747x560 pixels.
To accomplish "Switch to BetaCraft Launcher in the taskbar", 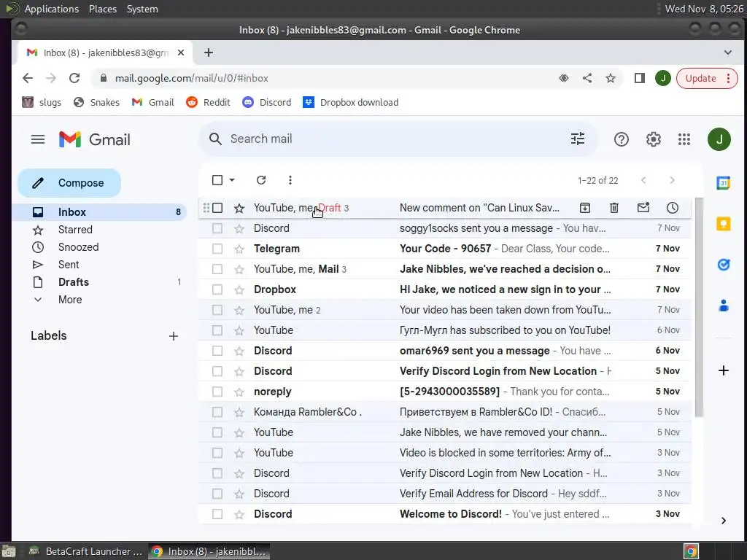I will point(86,551).
